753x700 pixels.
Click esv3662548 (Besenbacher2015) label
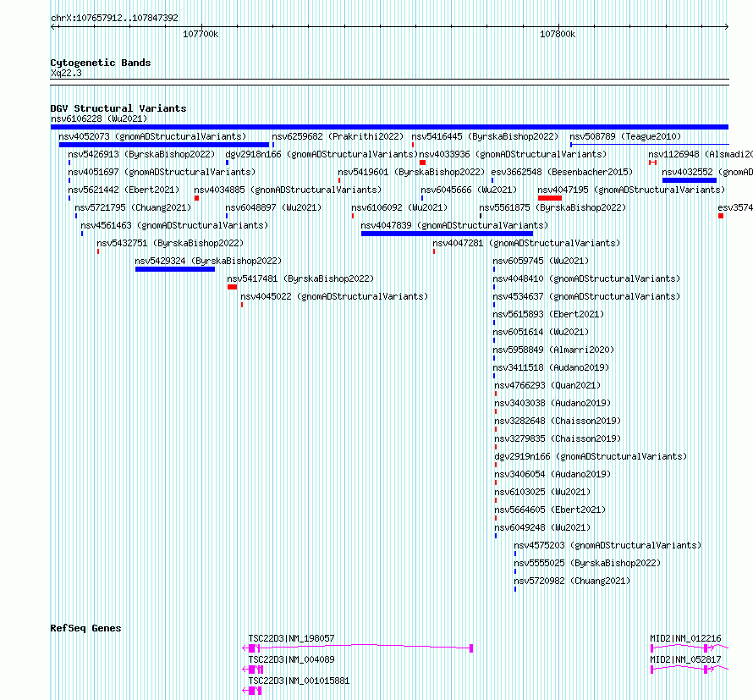(x=562, y=172)
